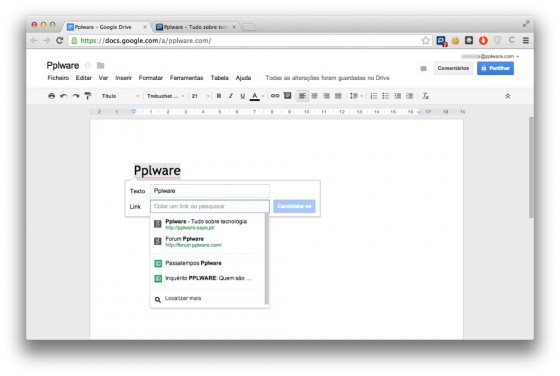The width and height of the screenshot is (560, 376).
Task: Click the move-to-folder icon by the title
Action: pos(100,65)
